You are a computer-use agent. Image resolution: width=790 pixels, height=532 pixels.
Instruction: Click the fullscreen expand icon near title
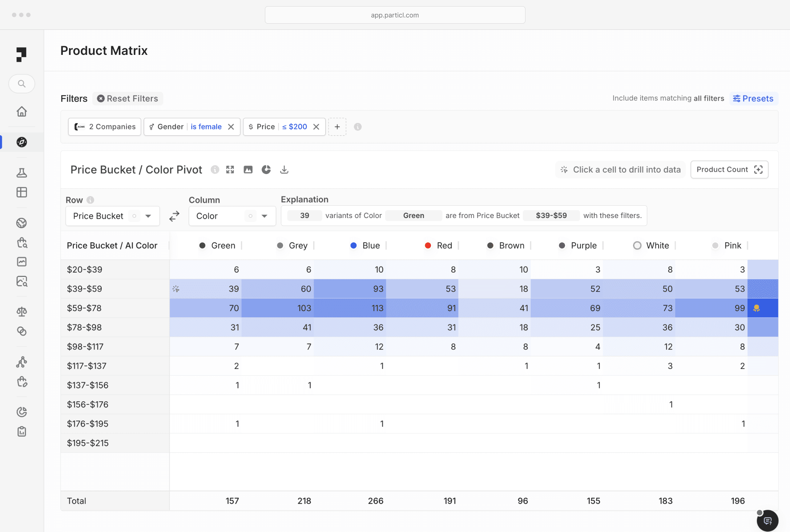[x=230, y=170]
